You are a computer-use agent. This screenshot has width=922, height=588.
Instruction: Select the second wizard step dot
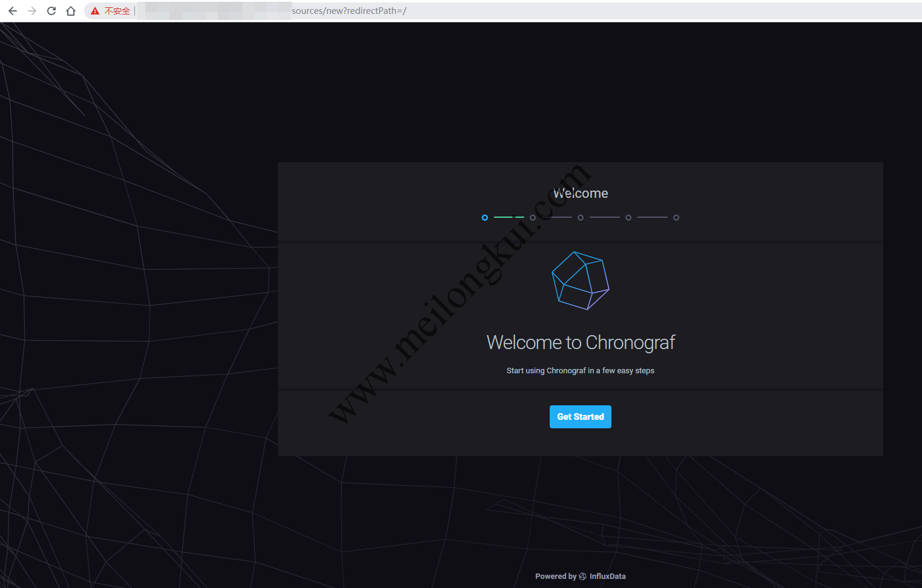[533, 218]
